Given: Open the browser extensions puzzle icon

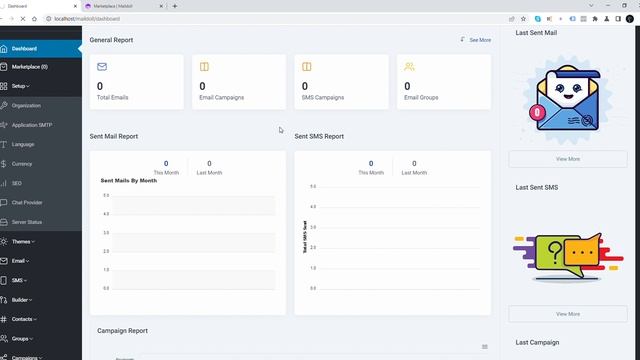Looking at the screenshot, I should tap(595, 19).
